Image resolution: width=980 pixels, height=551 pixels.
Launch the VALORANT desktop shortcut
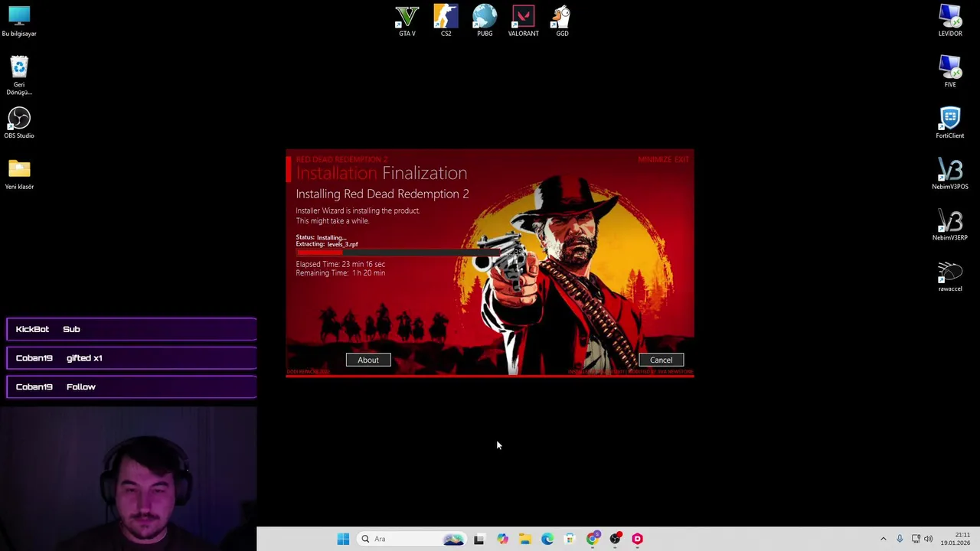click(524, 21)
